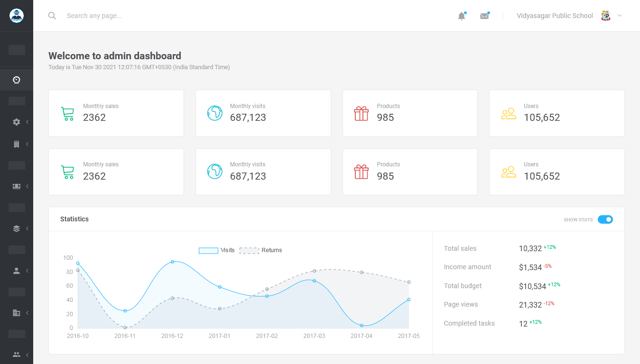Screen dimensions: 640x364
Task: Open the settings gear sidebar menu
Action: (x=17, y=122)
